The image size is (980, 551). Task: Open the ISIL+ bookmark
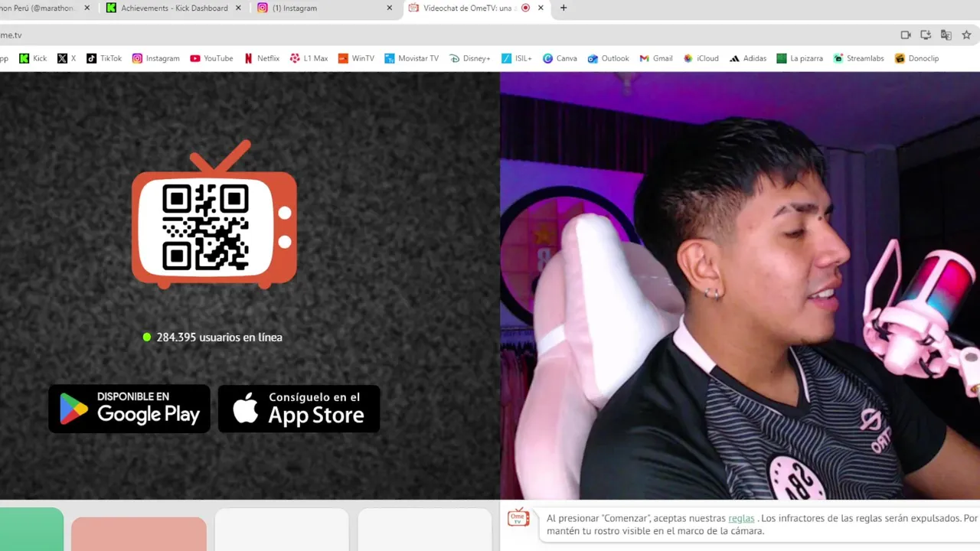(x=517, y=58)
